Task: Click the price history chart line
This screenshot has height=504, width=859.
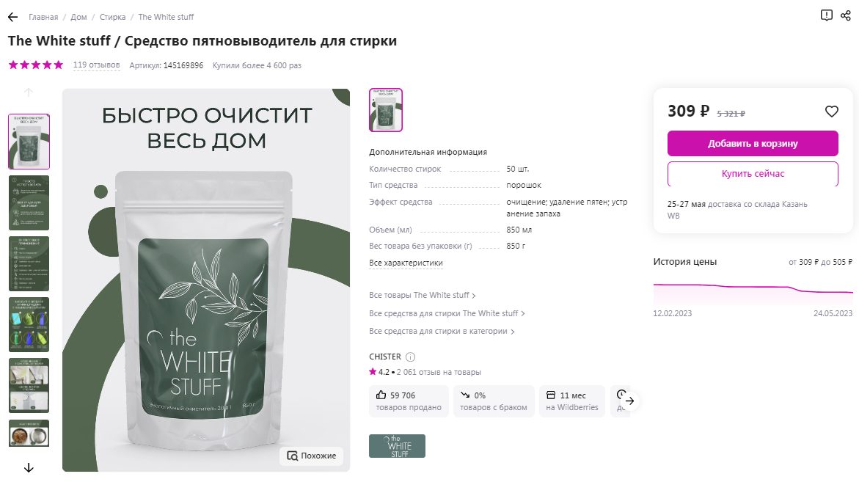Action: coord(753,287)
